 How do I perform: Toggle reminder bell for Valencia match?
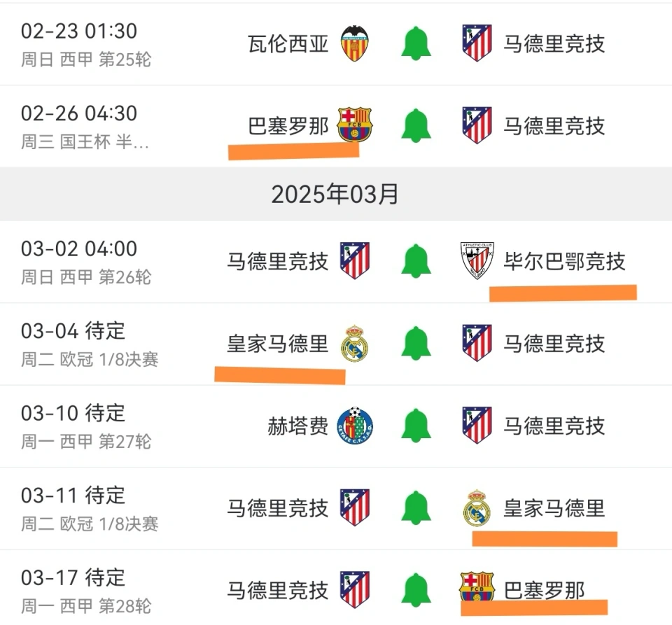(416, 43)
